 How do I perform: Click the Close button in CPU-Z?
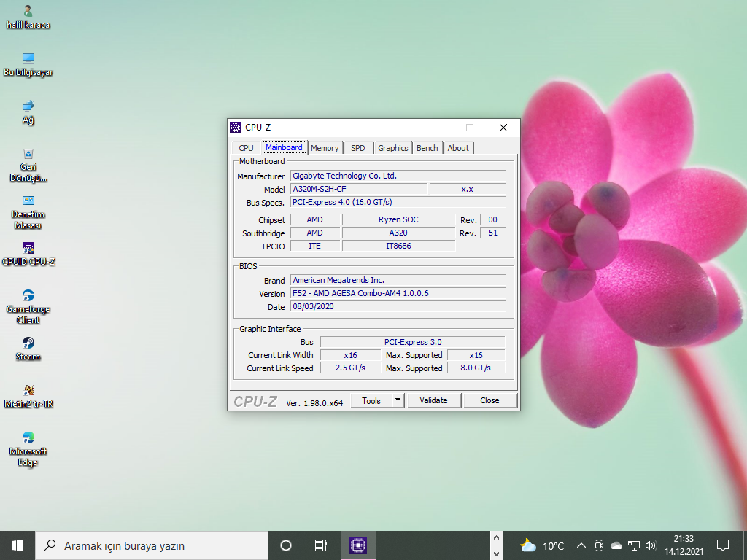coord(489,400)
